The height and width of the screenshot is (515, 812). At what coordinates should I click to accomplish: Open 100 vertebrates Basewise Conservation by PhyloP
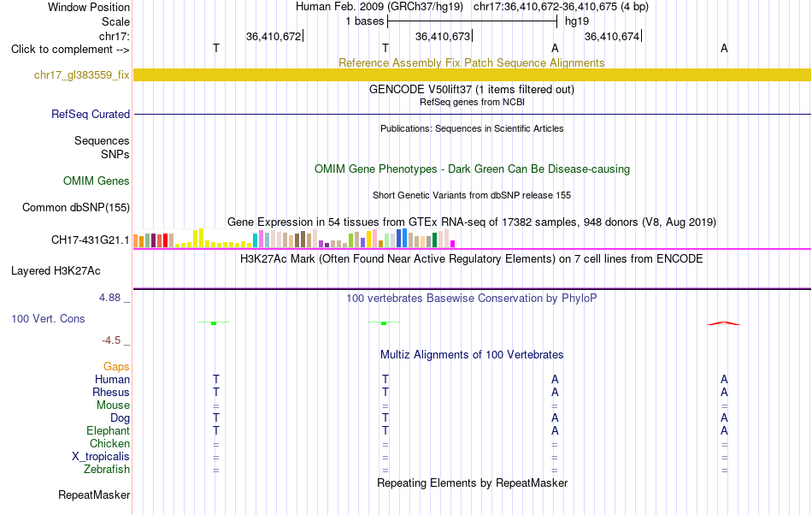pyautogui.click(x=471, y=299)
